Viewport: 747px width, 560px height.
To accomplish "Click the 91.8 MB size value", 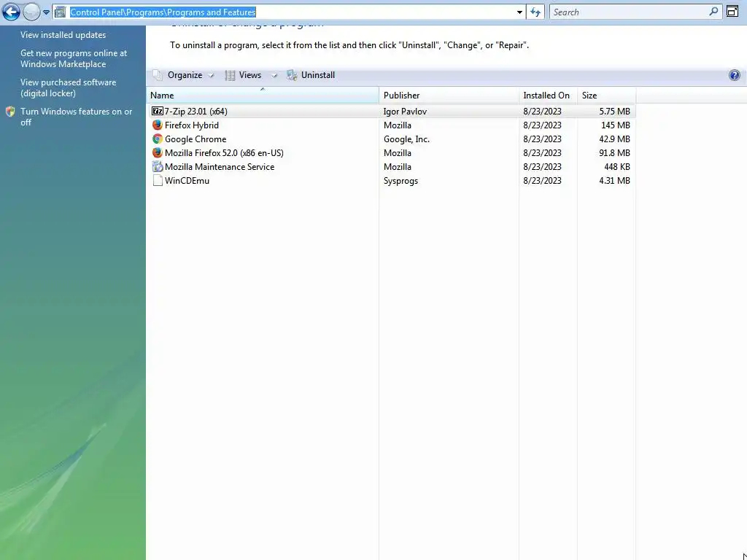I will [614, 153].
